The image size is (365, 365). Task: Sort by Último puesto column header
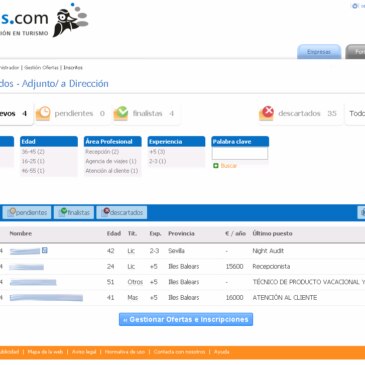pos(272,234)
